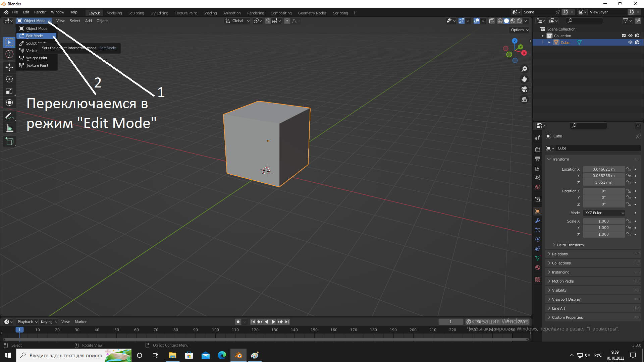Screen dimensions: 644x362
Task: Click the Pan view hand icon
Action: tap(524, 79)
